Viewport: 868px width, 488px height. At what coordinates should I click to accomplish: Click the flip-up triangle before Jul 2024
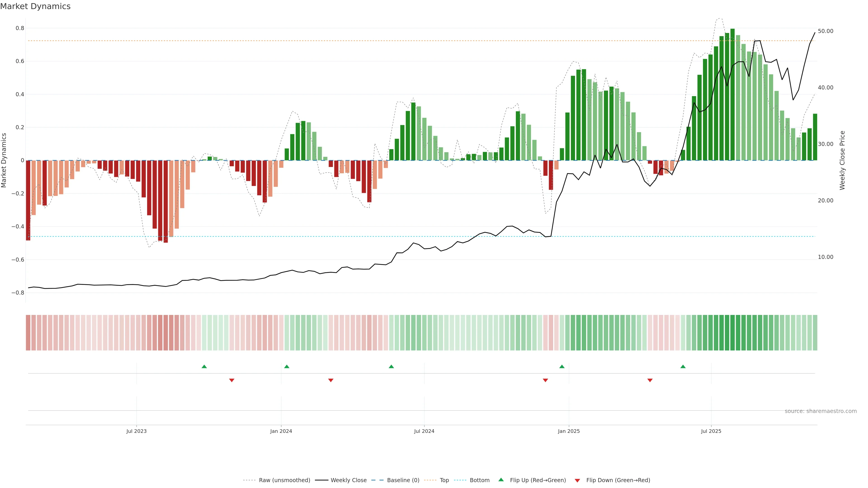391,366
